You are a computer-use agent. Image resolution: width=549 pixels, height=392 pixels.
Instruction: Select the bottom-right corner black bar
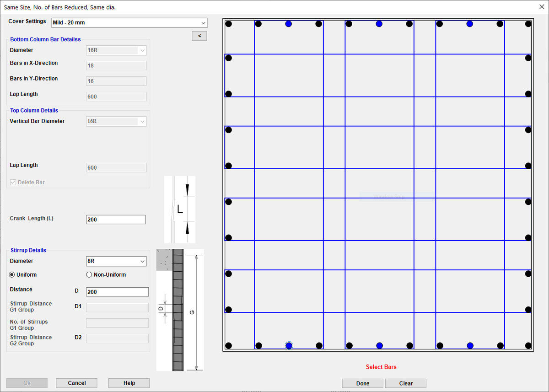point(528,345)
